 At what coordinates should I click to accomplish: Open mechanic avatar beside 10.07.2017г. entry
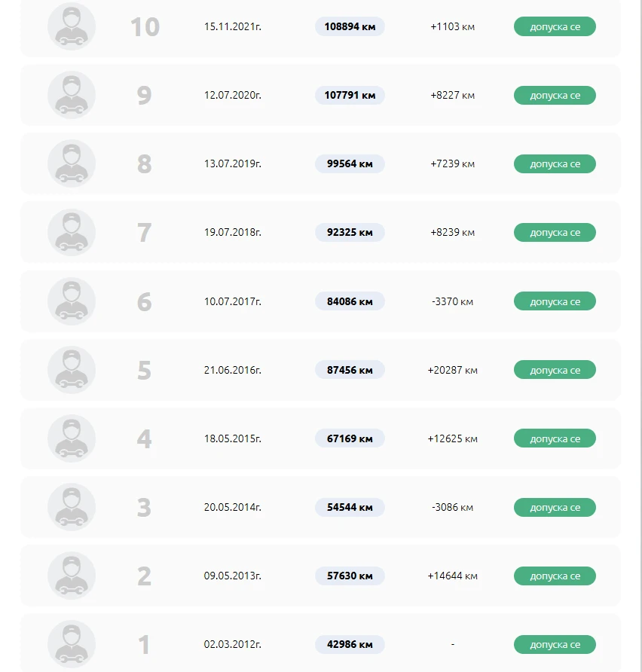72,301
